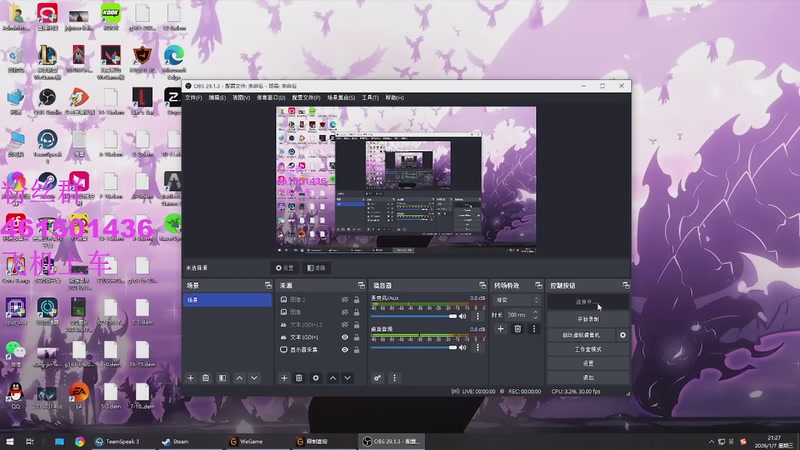This screenshot has width=800, height=450.
Task: Click the Exit button in Controls panel
Action: click(x=588, y=378)
